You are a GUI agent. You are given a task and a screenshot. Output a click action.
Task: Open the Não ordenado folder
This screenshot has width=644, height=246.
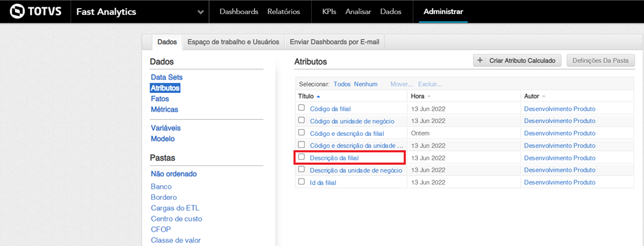click(x=173, y=173)
